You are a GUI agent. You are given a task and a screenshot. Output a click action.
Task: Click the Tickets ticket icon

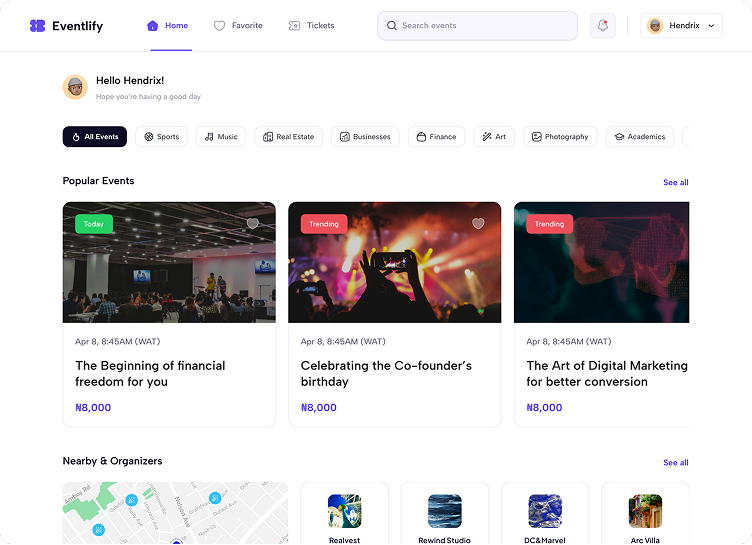coord(294,26)
